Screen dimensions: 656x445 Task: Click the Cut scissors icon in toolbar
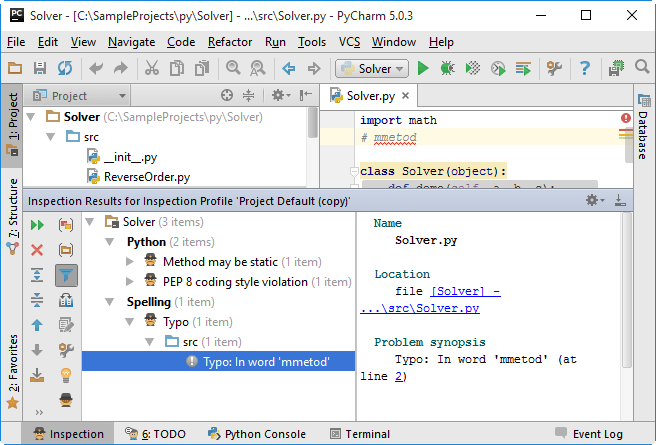click(x=151, y=68)
